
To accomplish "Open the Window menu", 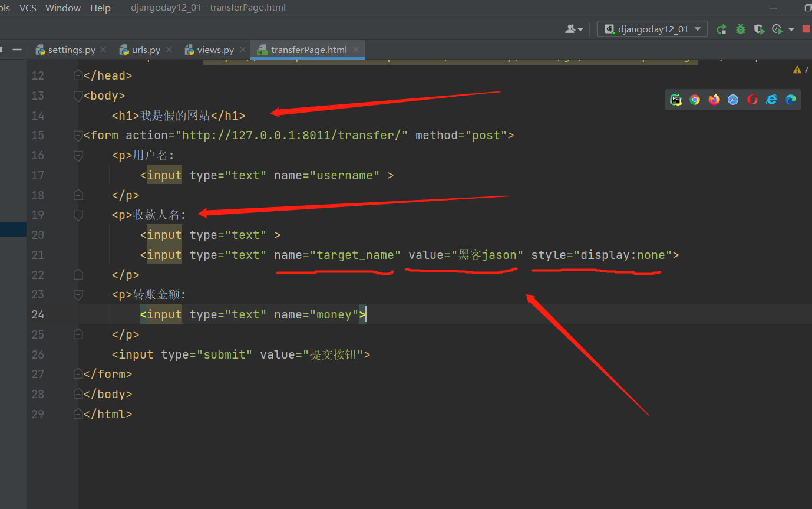I will 63,8.
